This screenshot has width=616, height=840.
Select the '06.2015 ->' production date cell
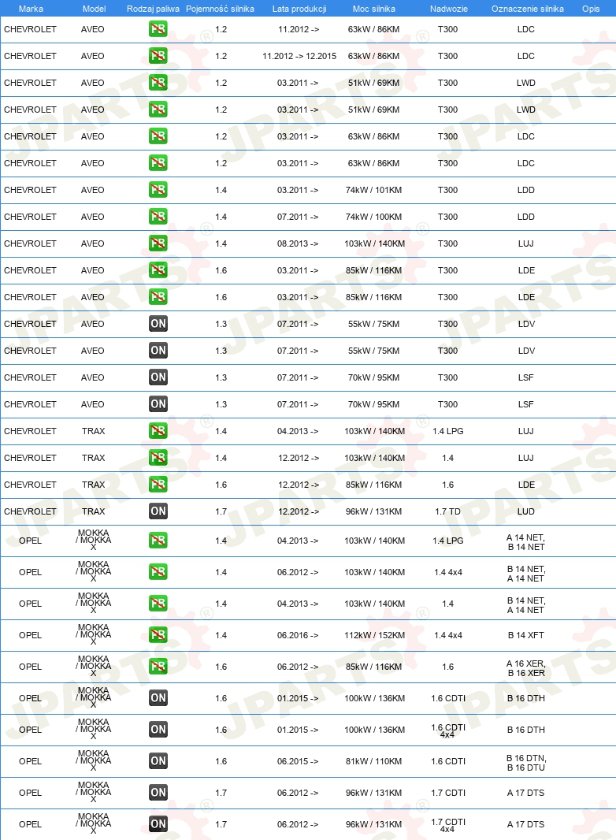[x=298, y=760]
